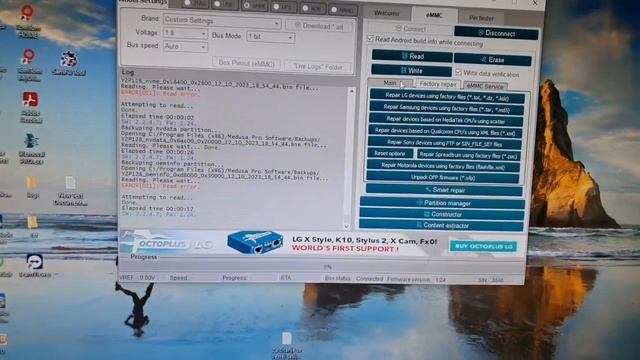Click "Elapsed time 00:00:26" in log
Image resolution: width=640 pixels, height=360 pixels.
[158, 152]
